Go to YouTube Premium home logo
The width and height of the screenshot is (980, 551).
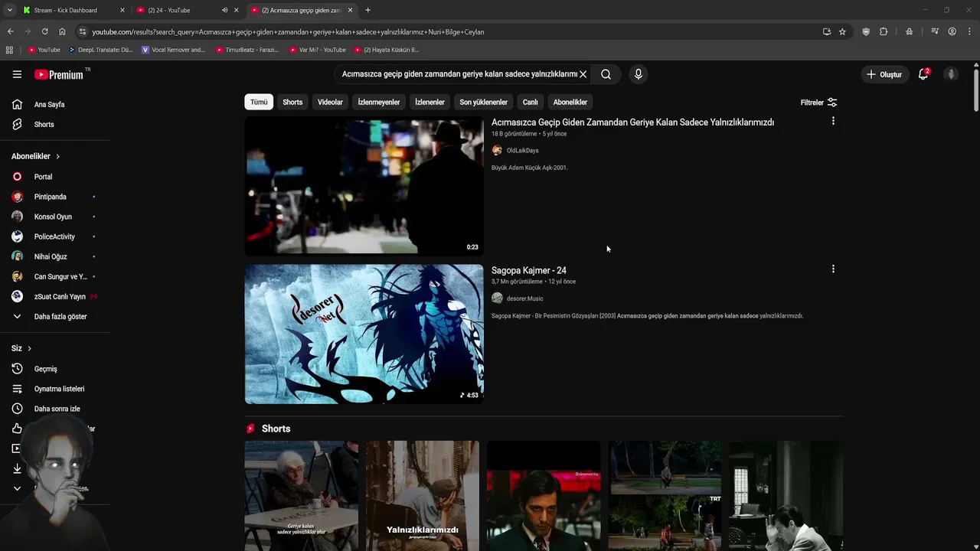[59, 74]
